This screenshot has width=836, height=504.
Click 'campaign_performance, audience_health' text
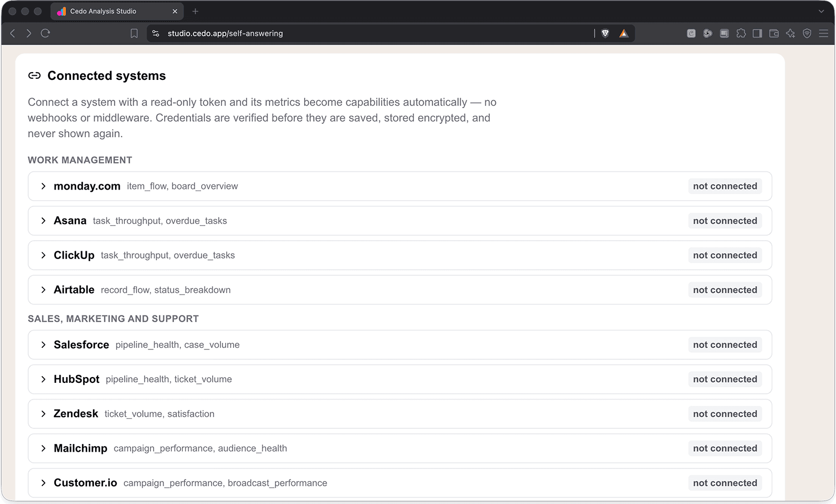pyautogui.click(x=200, y=449)
